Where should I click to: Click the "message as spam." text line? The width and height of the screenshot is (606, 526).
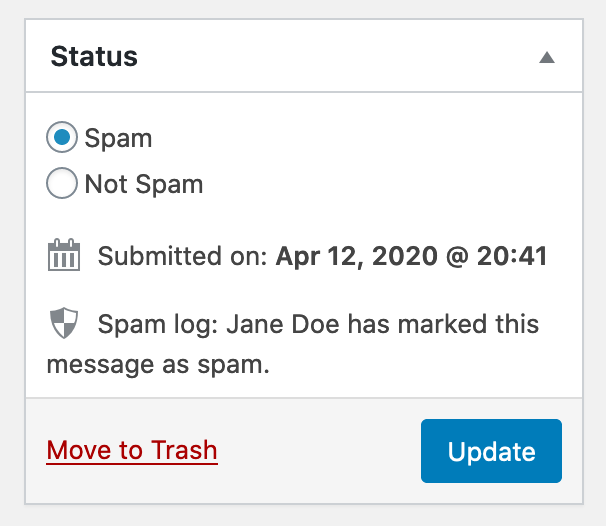tap(158, 365)
